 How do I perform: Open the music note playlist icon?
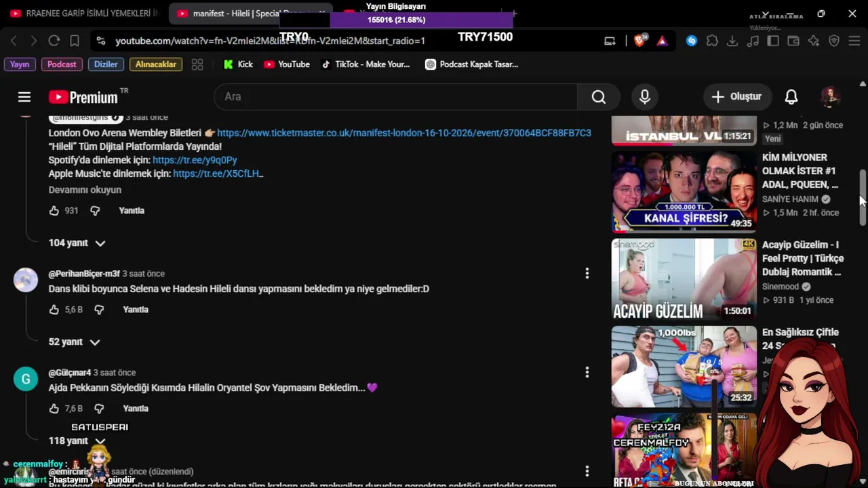click(x=753, y=41)
